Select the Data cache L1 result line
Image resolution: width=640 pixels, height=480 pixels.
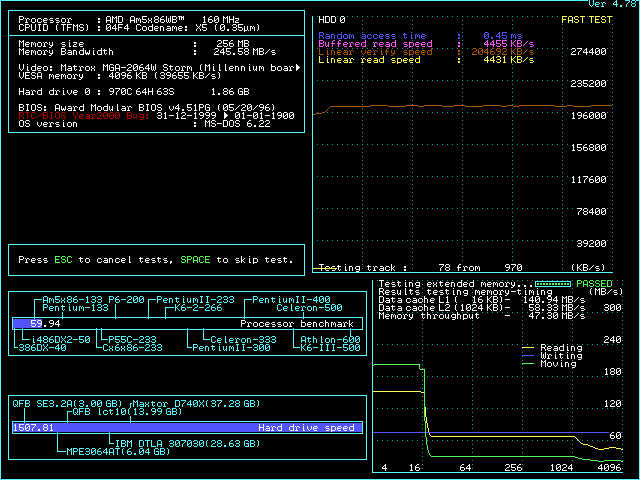pos(482,300)
